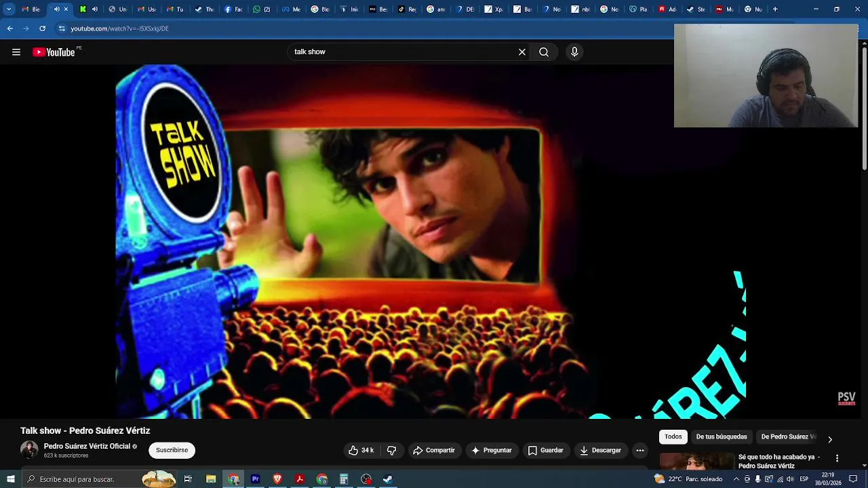Viewport: 868px width, 488px height.
Task: Open the volume control in system tray
Action: pyautogui.click(x=789, y=479)
